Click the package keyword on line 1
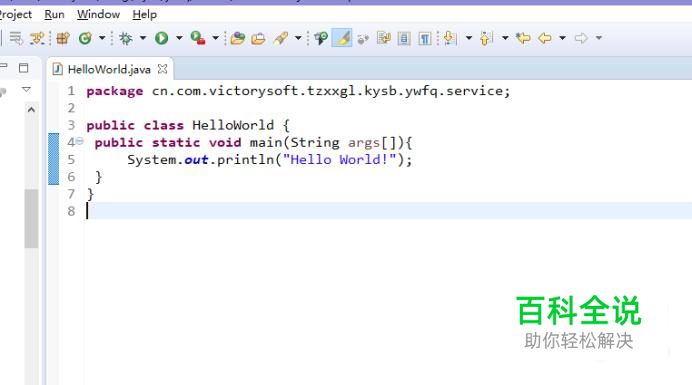 click(x=115, y=91)
